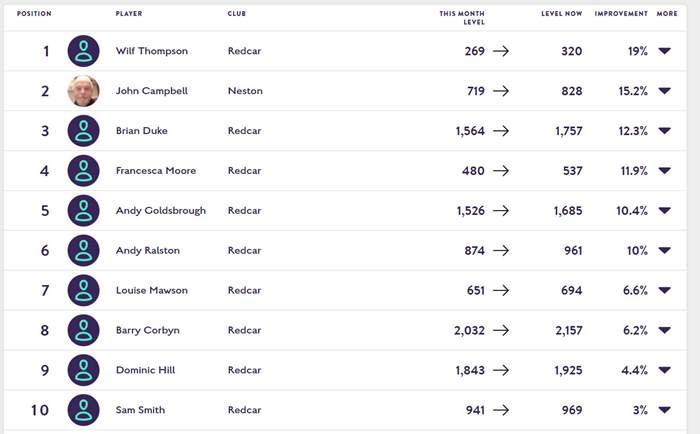Show more details for Brian Duke
Viewport: 700px width, 434px height.
coord(665,131)
